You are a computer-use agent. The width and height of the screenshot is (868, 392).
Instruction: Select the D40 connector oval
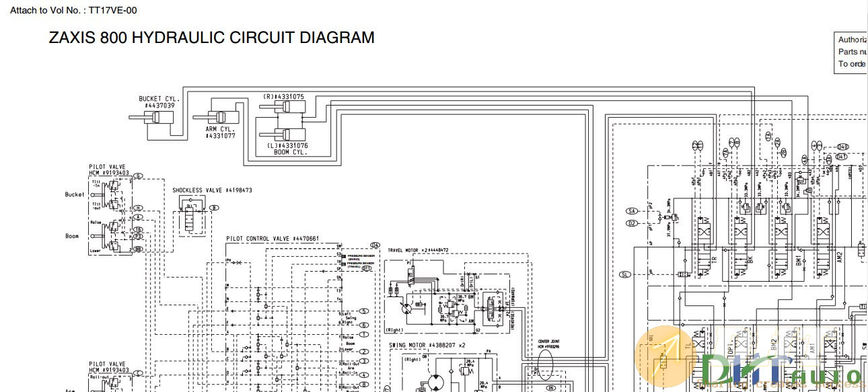pyautogui.click(x=842, y=147)
